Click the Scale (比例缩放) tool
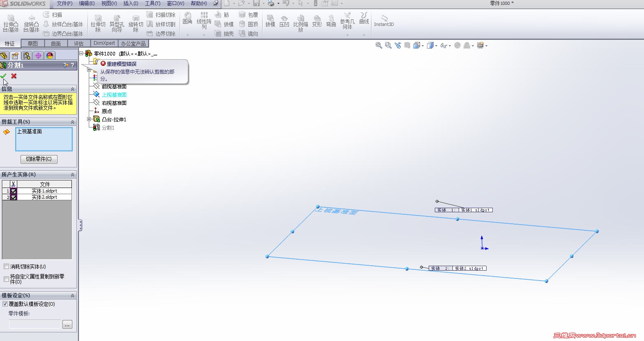Viewport: 644px width, 341px height. coord(301,23)
